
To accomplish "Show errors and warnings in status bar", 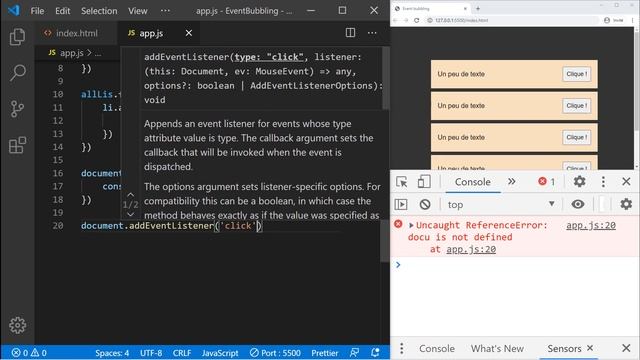I will (29, 353).
